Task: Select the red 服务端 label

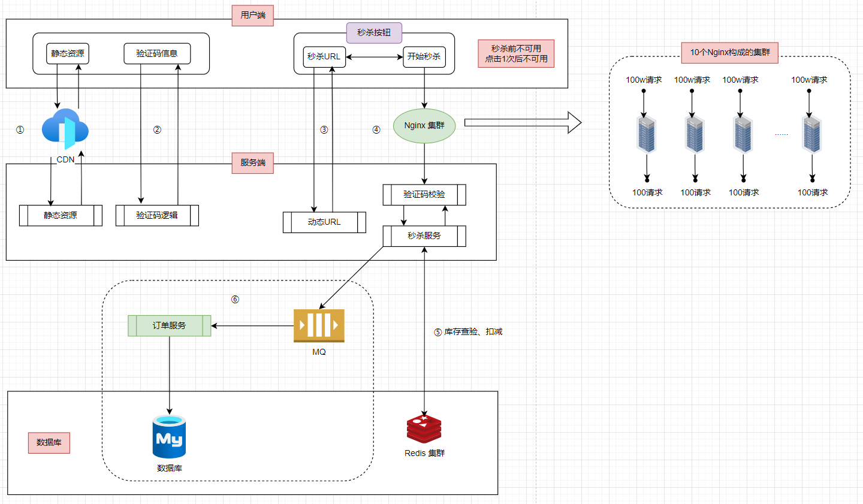Action: (x=253, y=162)
